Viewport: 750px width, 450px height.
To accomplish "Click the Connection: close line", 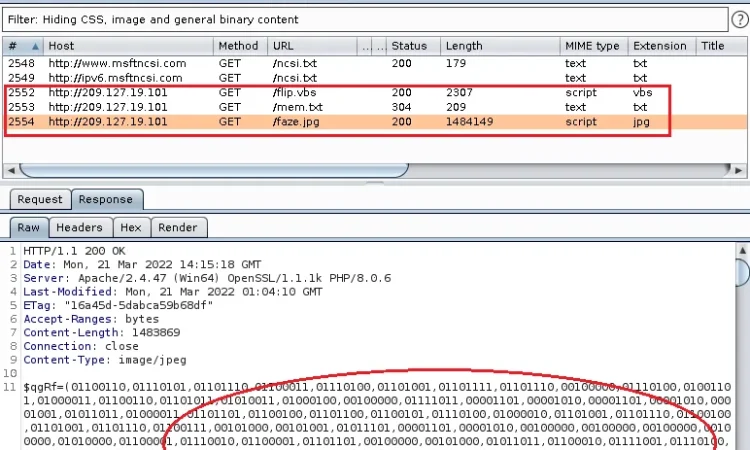I will pyautogui.click(x=81, y=346).
